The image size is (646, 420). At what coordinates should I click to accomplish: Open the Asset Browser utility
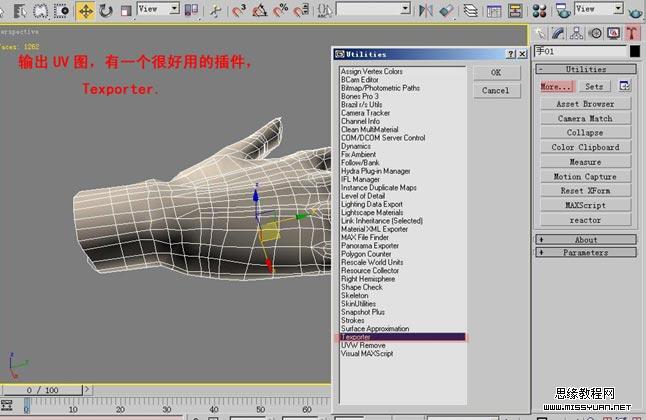tap(585, 104)
